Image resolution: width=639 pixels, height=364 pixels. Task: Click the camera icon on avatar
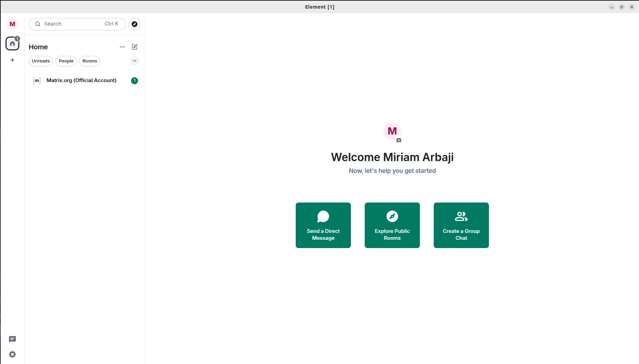tap(399, 140)
